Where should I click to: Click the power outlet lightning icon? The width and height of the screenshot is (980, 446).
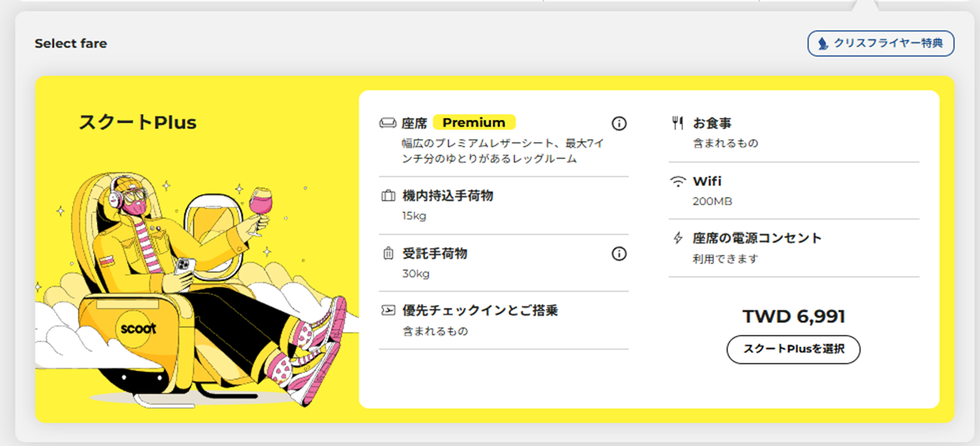(x=677, y=238)
